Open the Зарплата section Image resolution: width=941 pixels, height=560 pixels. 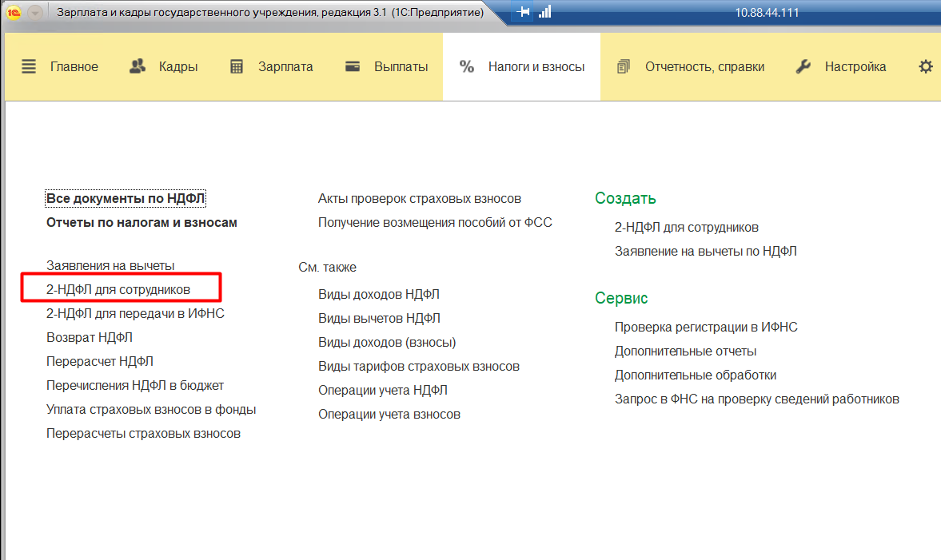tap(272, 67)
